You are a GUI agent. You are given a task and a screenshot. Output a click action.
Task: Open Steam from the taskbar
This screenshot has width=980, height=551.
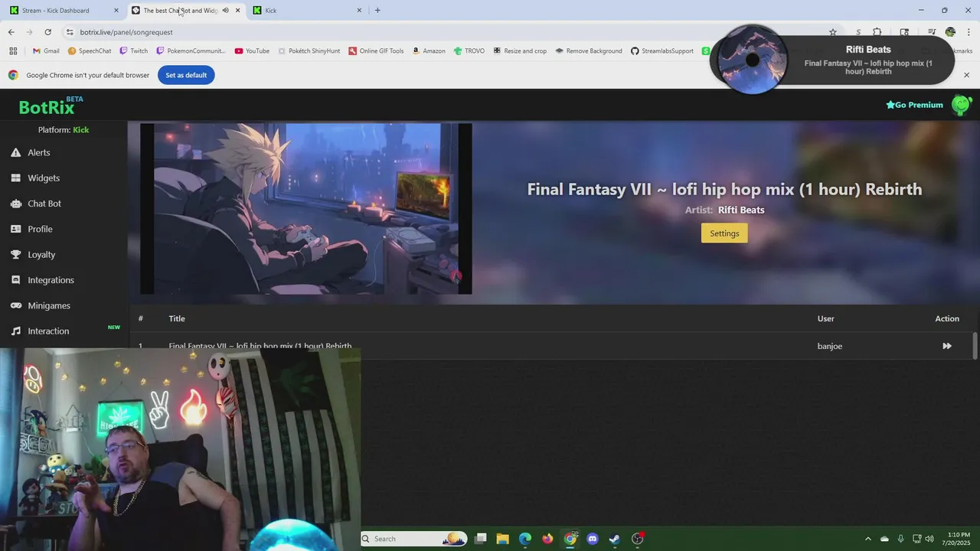[614, 539]
